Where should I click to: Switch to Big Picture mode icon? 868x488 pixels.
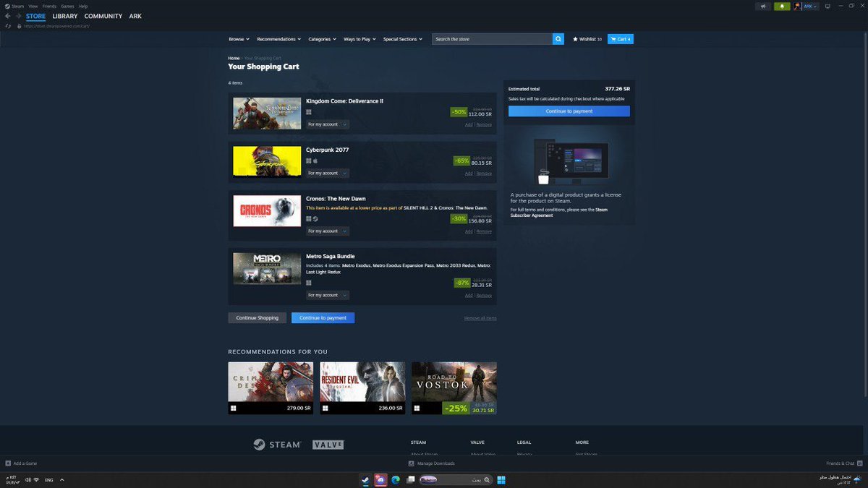(827, 6)
